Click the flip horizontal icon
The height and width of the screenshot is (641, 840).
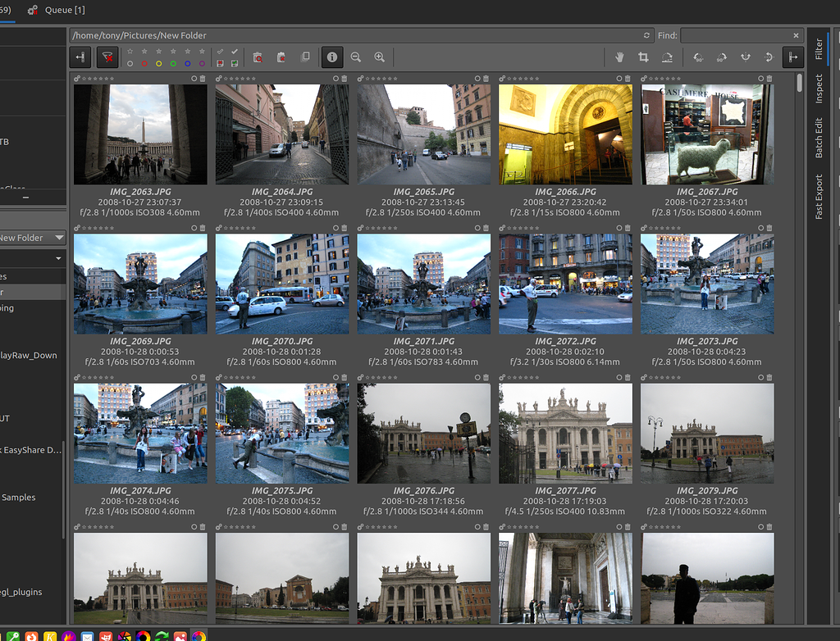(x=769, y=57)
